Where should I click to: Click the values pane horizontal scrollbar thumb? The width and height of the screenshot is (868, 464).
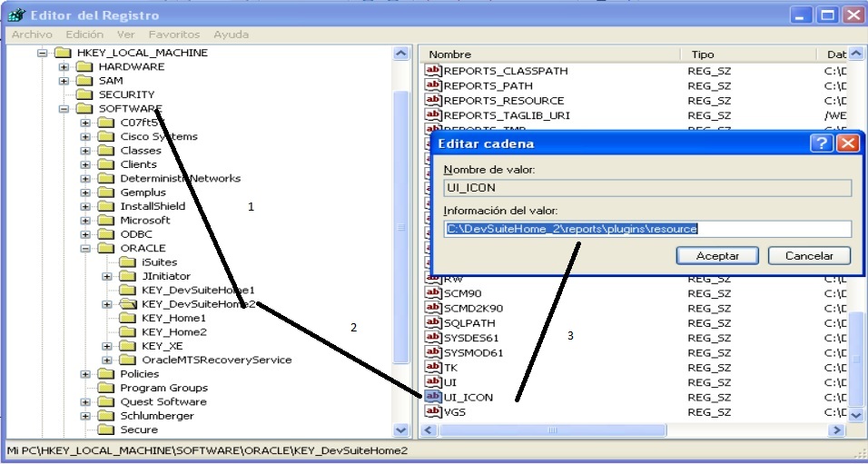coord(552,430)
